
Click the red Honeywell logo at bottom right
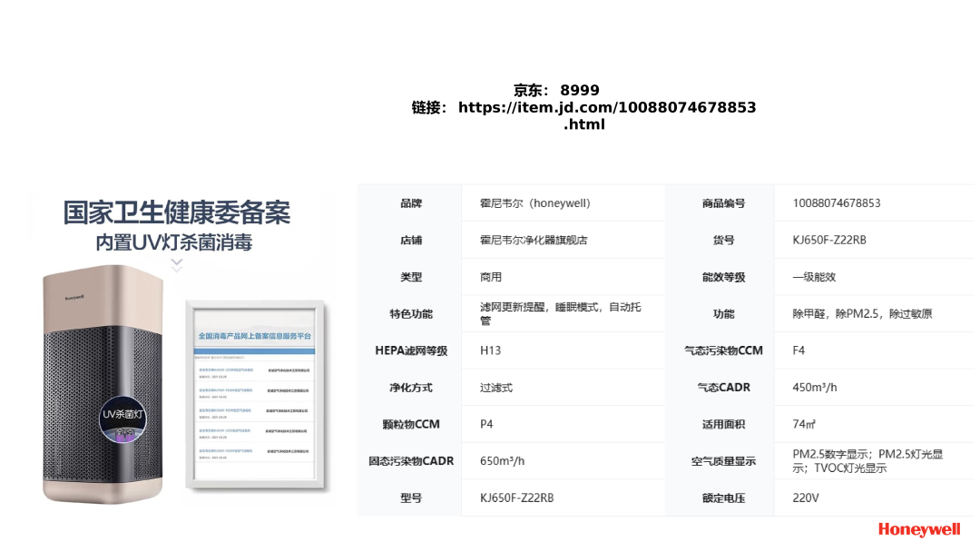tap(918, 529)
